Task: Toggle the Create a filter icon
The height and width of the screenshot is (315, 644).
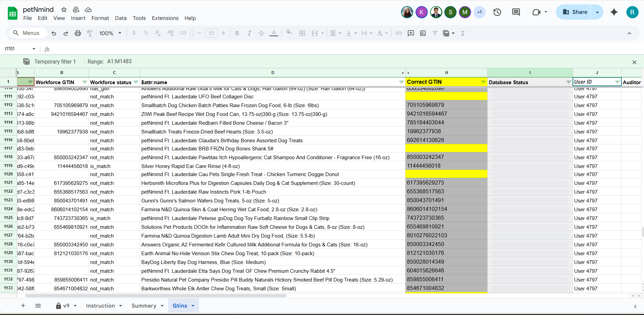Action: (x=435, y=33)
